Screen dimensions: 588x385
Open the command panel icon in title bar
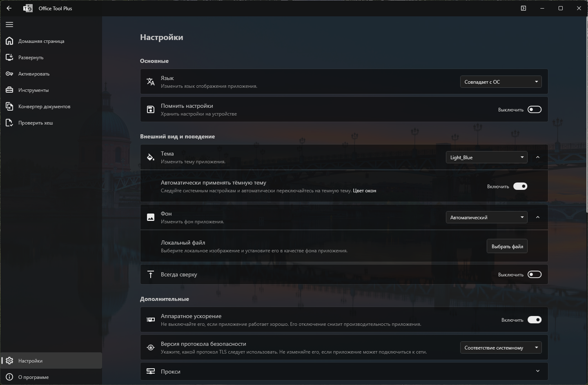(x=523, y=8)
